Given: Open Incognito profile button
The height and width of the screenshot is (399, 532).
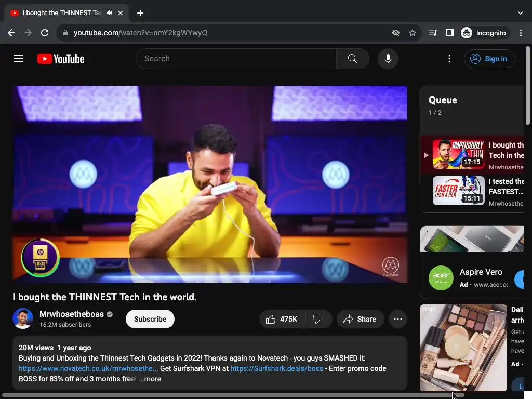Looking at the screenshot, I should [485, 33].
